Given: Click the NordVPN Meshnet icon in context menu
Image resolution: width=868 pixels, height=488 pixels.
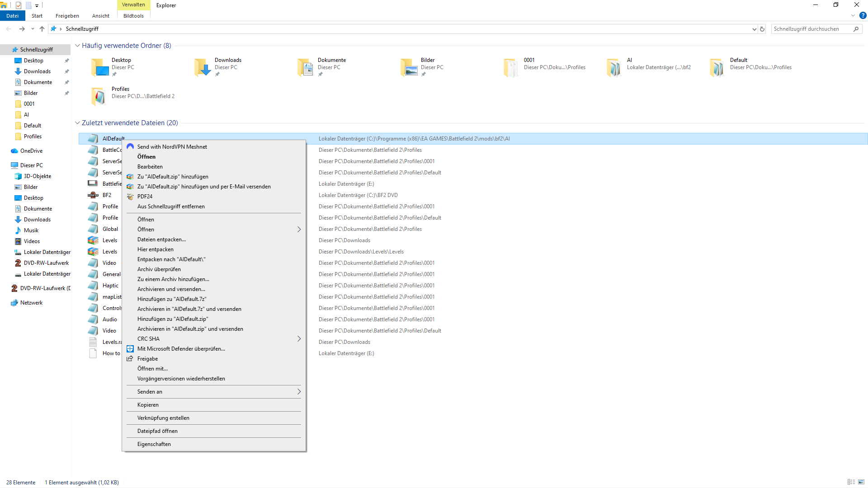Looking at the screenshot, I should (130, 146).
